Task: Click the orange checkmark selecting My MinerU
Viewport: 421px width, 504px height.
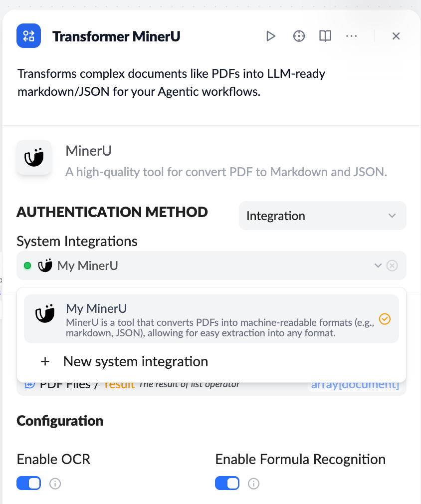Action: [385, 319]
